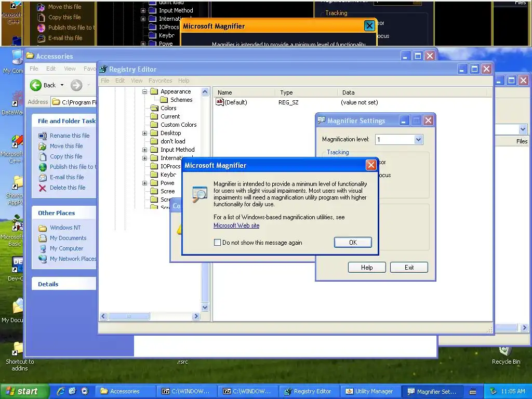Image resolution: width=532 pixels, height=399 pixels.
Task: Select the don't load key folder
Action: (154, 141)
